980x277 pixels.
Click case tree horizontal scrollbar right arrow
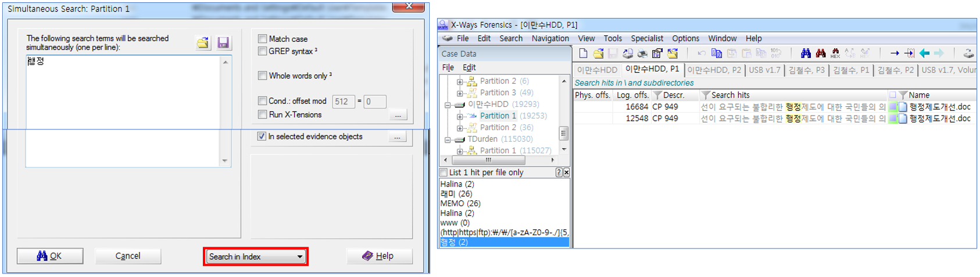tap(553, 160)
